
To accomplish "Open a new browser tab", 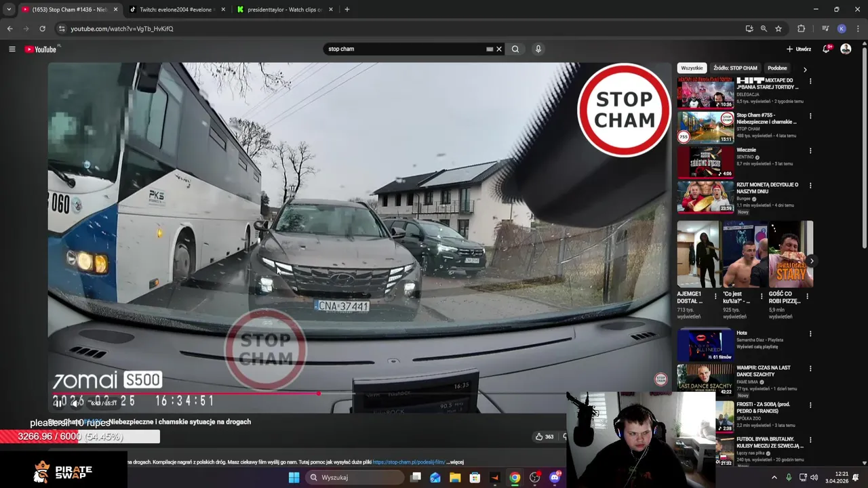I will click(347, 9).
